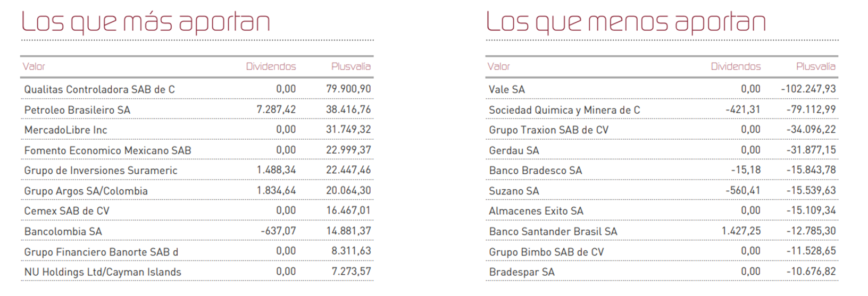Image resolution: width=868 pixels, height=296 pixels.
Task: Click Bancolombia SA dividend value -637,07
Action: pos(278,231)
